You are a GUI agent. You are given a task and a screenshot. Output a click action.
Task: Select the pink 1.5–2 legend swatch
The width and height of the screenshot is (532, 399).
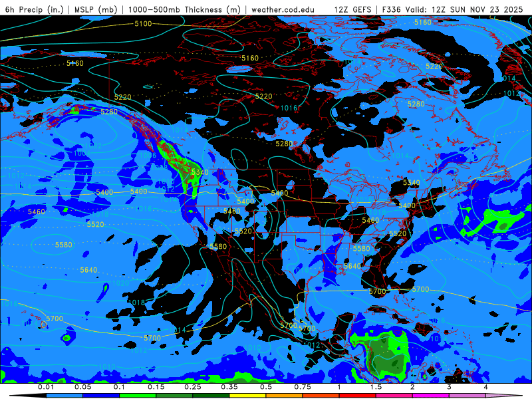point(394,396)
